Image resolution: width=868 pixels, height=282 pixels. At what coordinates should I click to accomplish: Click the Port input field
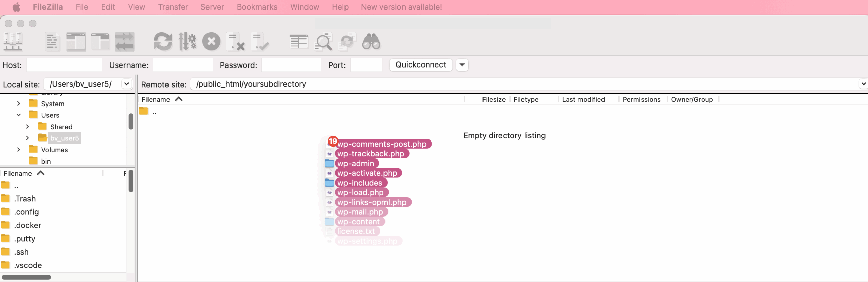coord(366,65)
